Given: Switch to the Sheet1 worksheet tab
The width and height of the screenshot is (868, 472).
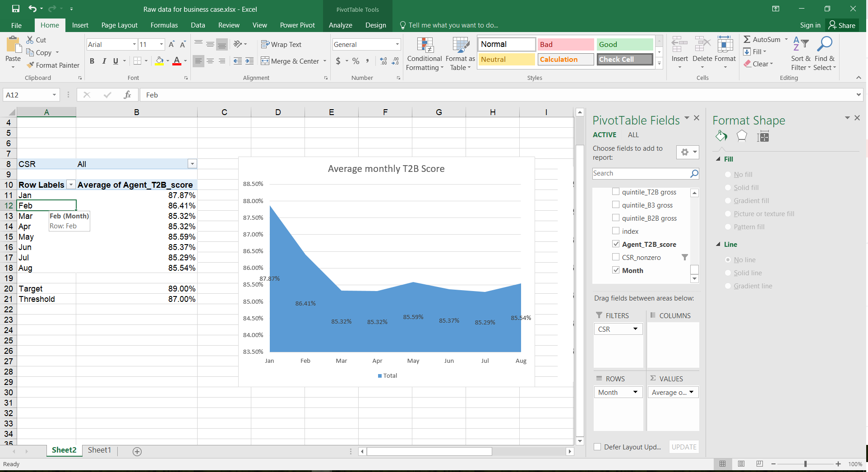Looking at the screenshot, I should pyautogui.click(x=99, y=450).
